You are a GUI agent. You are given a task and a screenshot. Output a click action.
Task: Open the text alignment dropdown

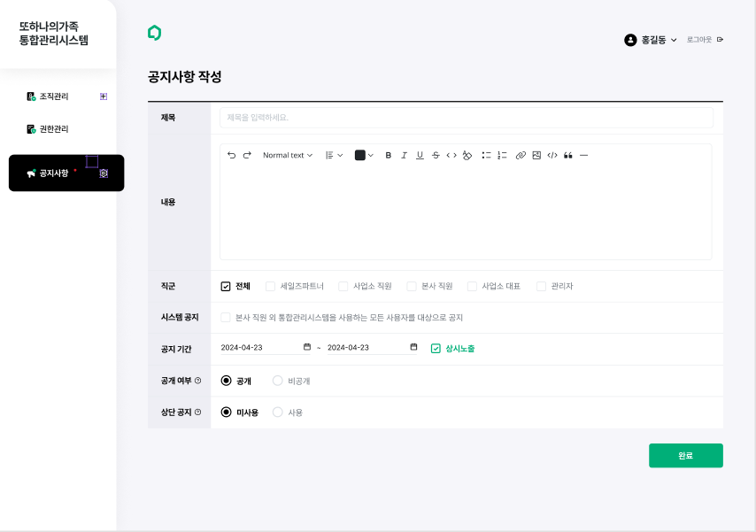334,155
